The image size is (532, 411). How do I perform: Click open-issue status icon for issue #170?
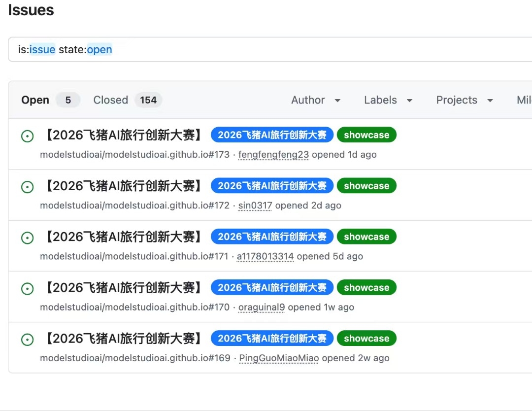(x=27, y=289)
